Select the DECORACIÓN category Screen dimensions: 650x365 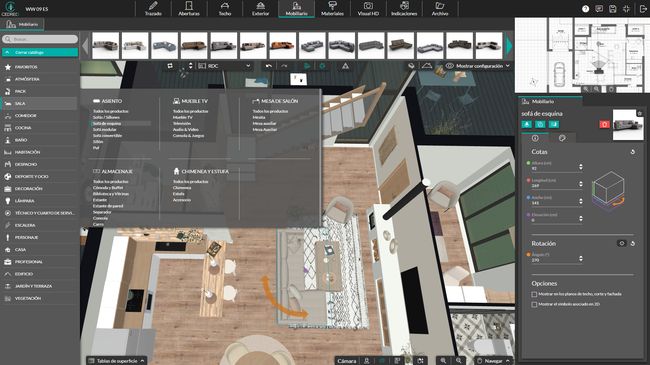tap(39, 189)
